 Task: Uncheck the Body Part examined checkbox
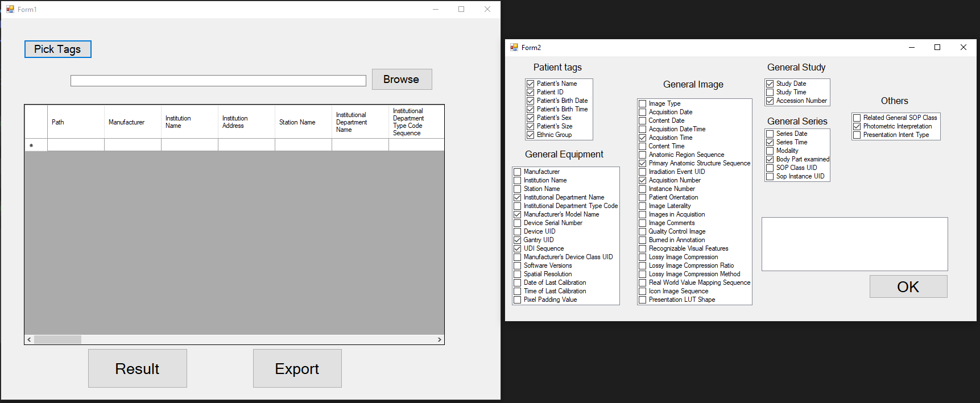[x=770, y=159]
